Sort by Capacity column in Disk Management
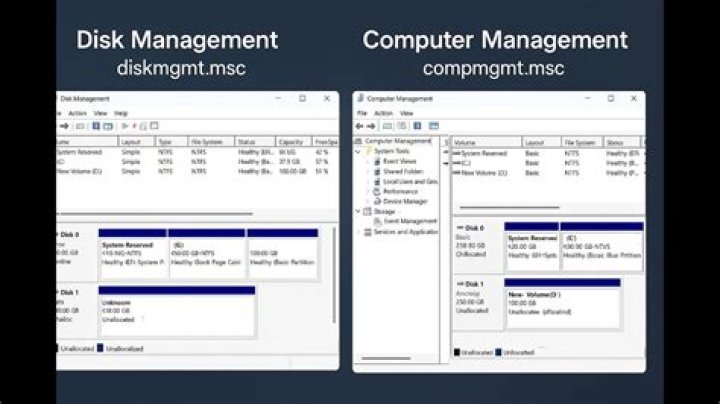 (x=293, y=142)
